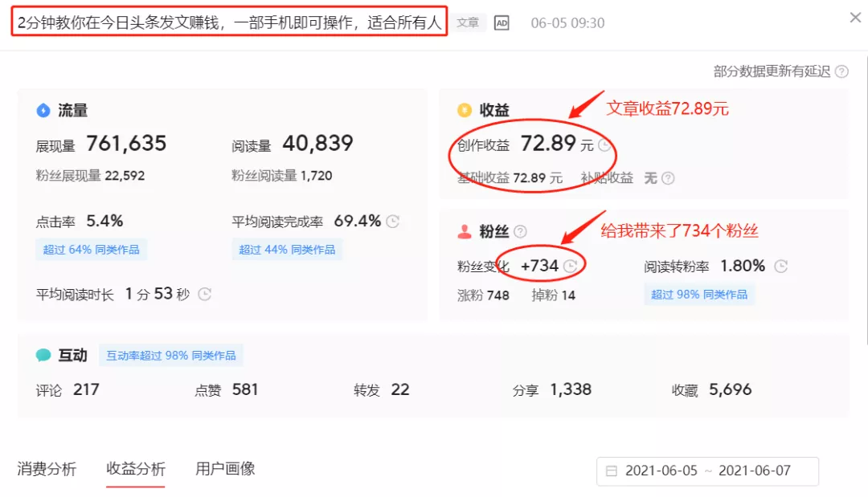
Task: Click the clock icon beside 平均阅读时长
Action: pos(203,295)
